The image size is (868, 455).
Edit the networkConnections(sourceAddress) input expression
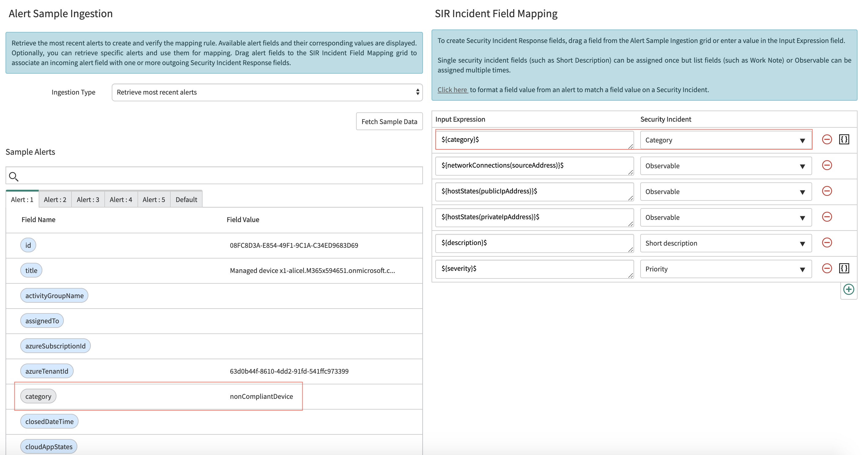pos(534,166)
